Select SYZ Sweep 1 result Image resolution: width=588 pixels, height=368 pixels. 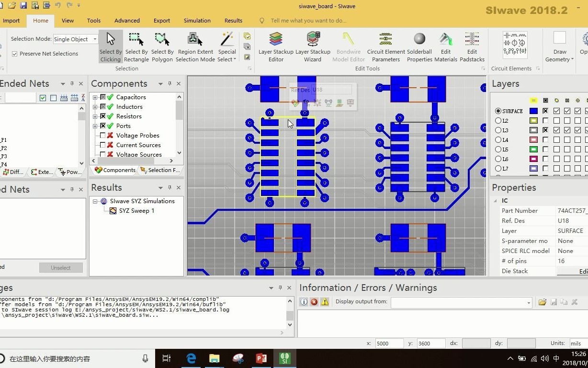[136, 211]
